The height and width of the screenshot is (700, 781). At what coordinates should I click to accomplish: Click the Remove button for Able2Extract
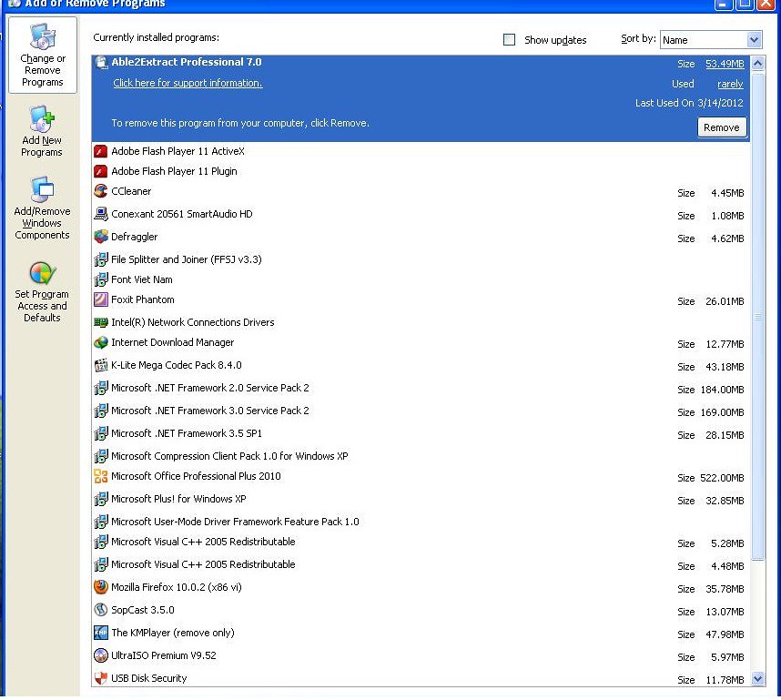click(721, 127)
